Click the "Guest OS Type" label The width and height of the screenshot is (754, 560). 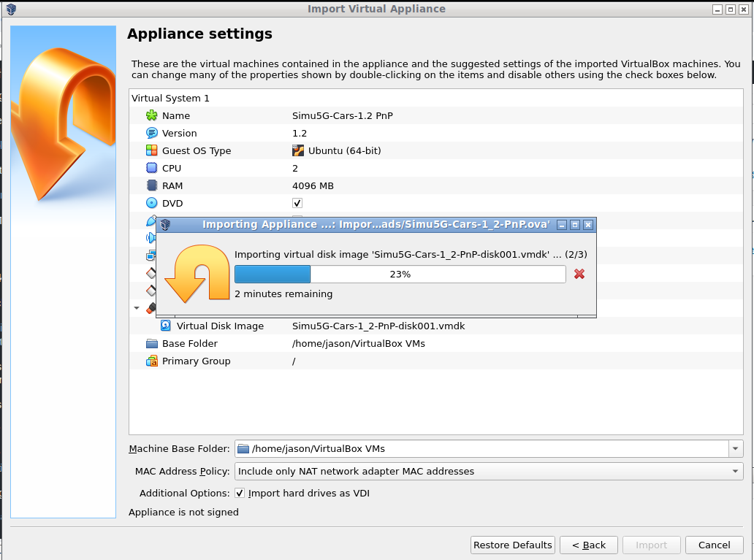[x=197, y=150]
